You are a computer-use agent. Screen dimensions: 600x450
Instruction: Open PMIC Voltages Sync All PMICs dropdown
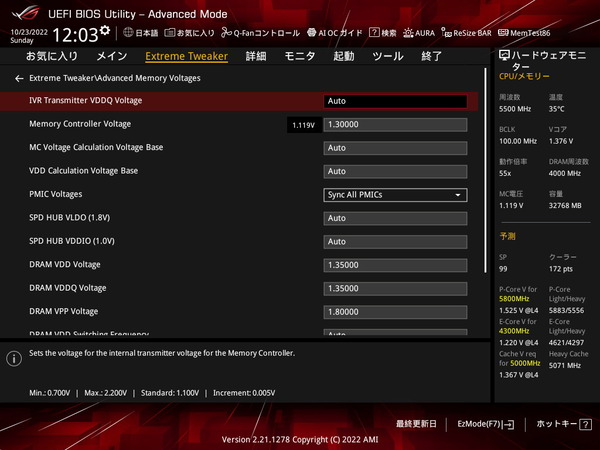point(395,195)
